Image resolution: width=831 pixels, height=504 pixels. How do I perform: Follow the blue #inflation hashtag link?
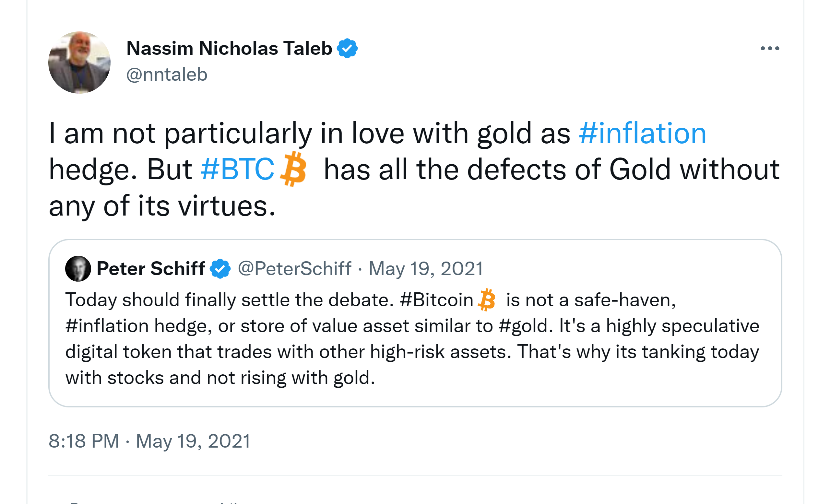click(x=642, y=134)
